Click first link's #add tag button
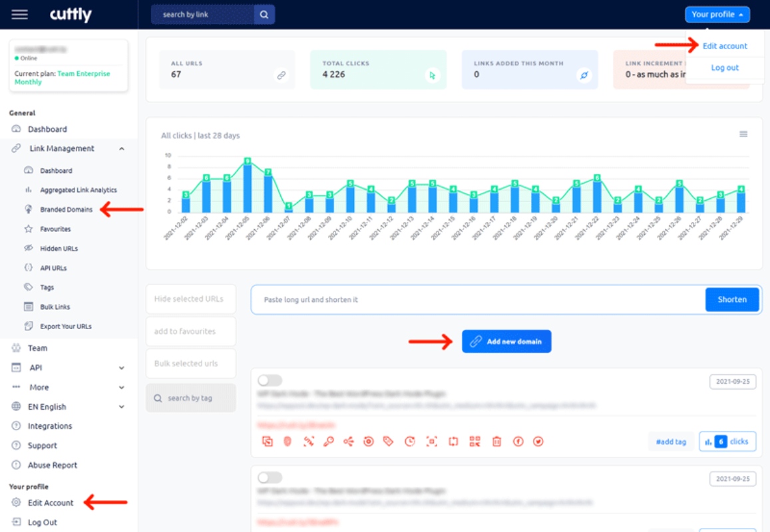The width and height of the screenshot is (770, 532). point(671,442)
